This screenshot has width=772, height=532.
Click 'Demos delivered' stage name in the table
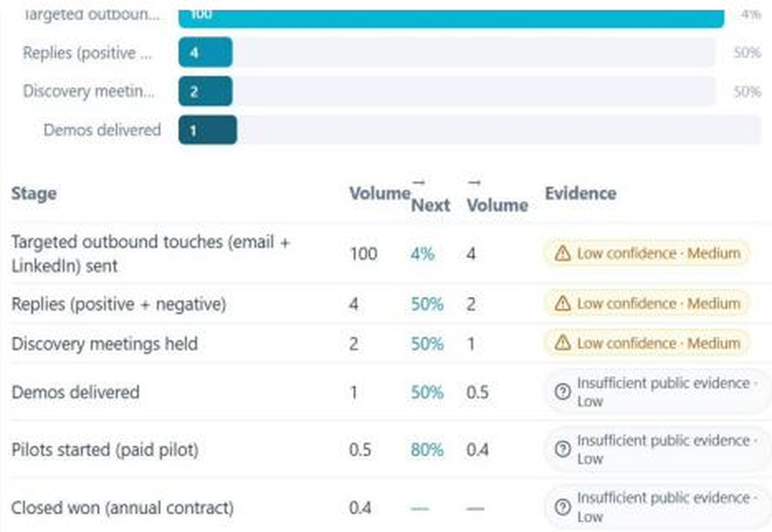pos(75,392)
